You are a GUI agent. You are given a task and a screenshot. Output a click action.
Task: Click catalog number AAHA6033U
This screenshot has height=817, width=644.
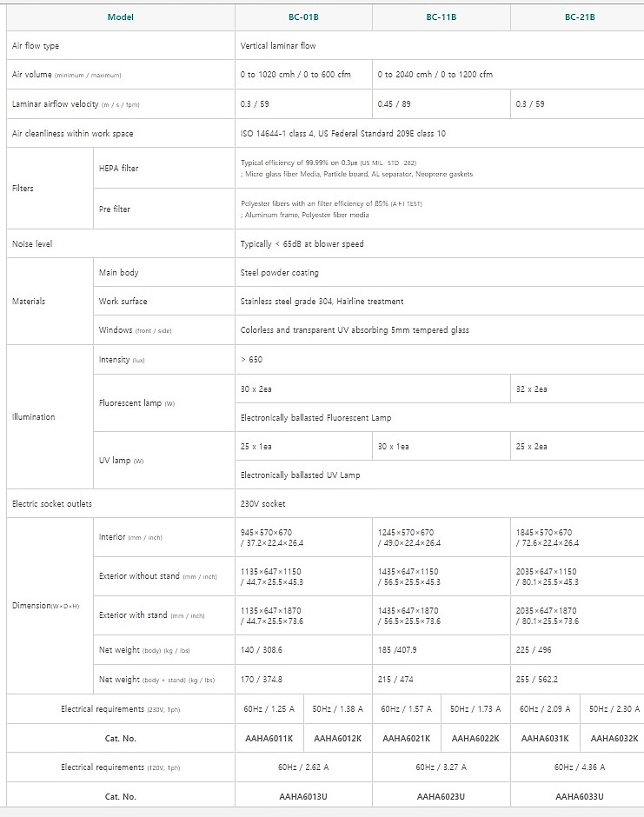click(x=579, y=797)
